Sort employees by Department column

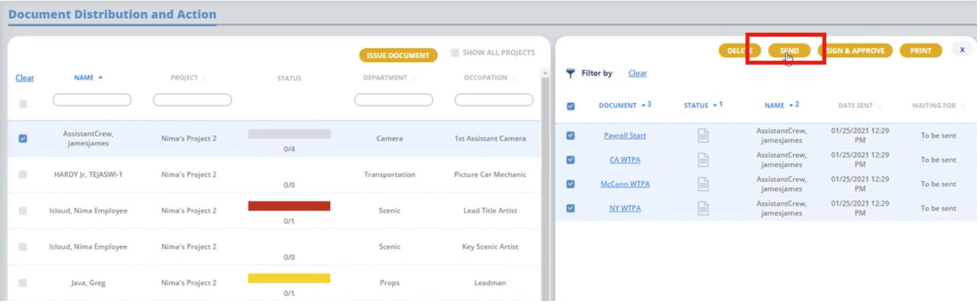(389, 78)
